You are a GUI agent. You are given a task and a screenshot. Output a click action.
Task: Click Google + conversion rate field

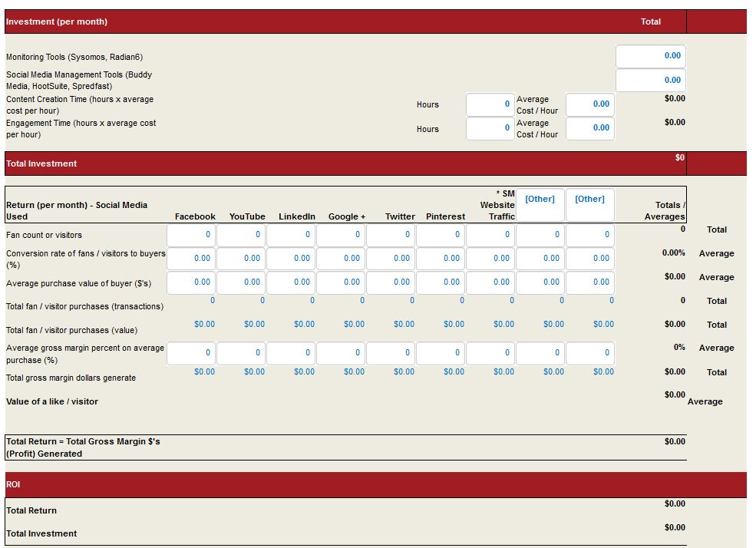click(341, 259)
